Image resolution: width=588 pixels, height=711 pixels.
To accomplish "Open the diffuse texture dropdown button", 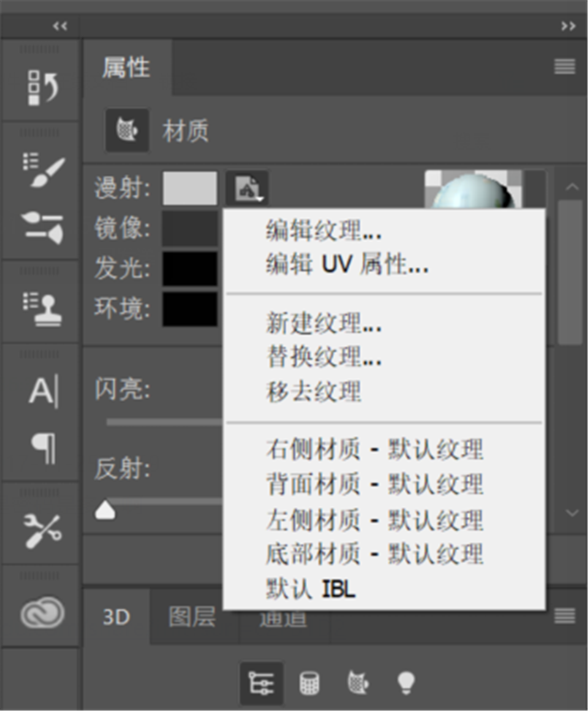I will [247, 188].
